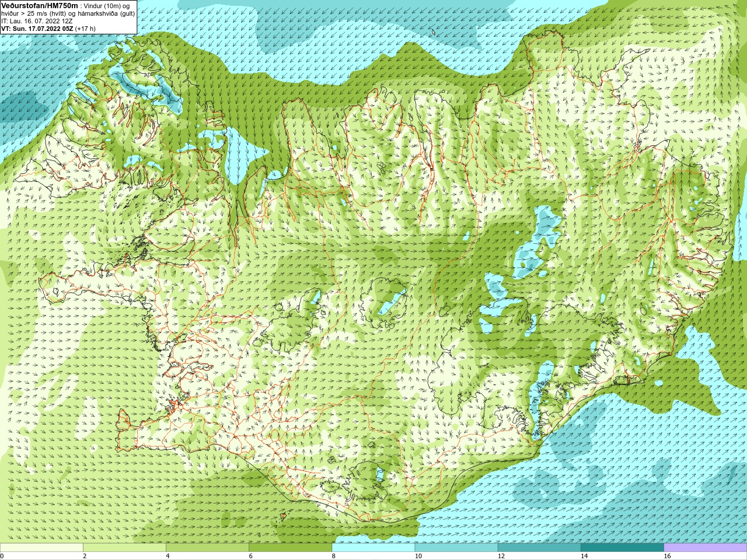Click the "Veðurstofan/HM750m" title text
Screen dimensions: 747x560
pyautogui.click(x=39, y=5)
